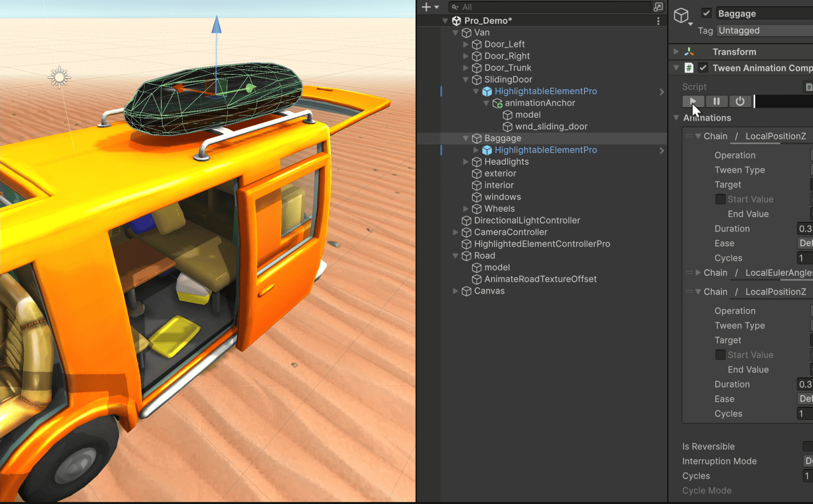Toggle the Baggage object active checkbox

pyautogui.click(x=706, y=14)
